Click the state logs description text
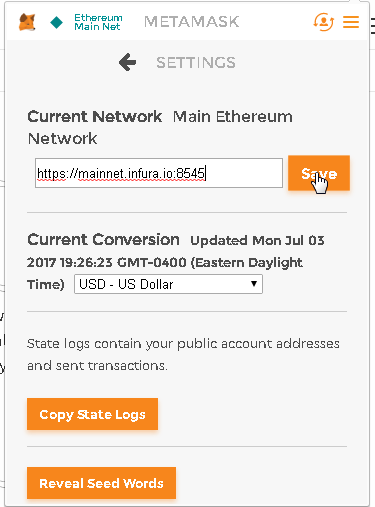This screenshot has width=375, height=507. click(x=183, y=355)
